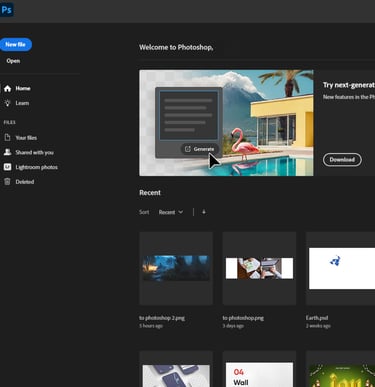Click the Photoshop Ps logo icon
375x387 pixels.
click(x=7, y=10)
